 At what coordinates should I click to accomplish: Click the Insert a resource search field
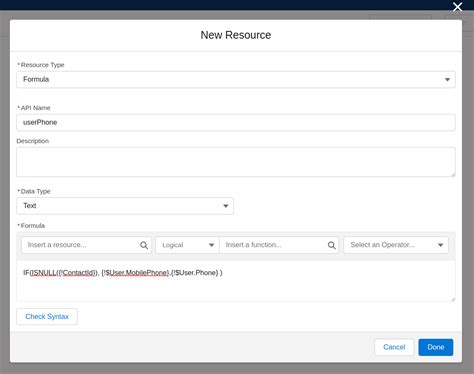[86, 245]
